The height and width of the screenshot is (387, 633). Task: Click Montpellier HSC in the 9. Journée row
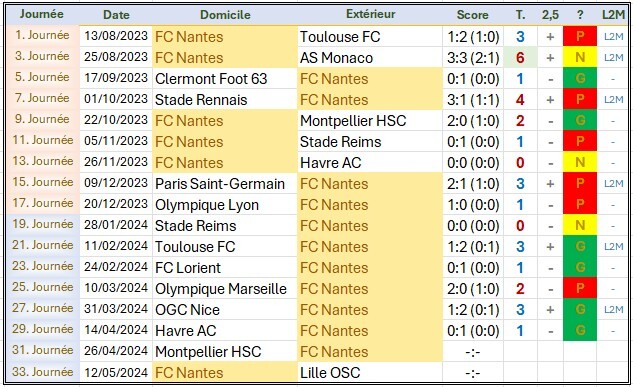click(370, 121)
